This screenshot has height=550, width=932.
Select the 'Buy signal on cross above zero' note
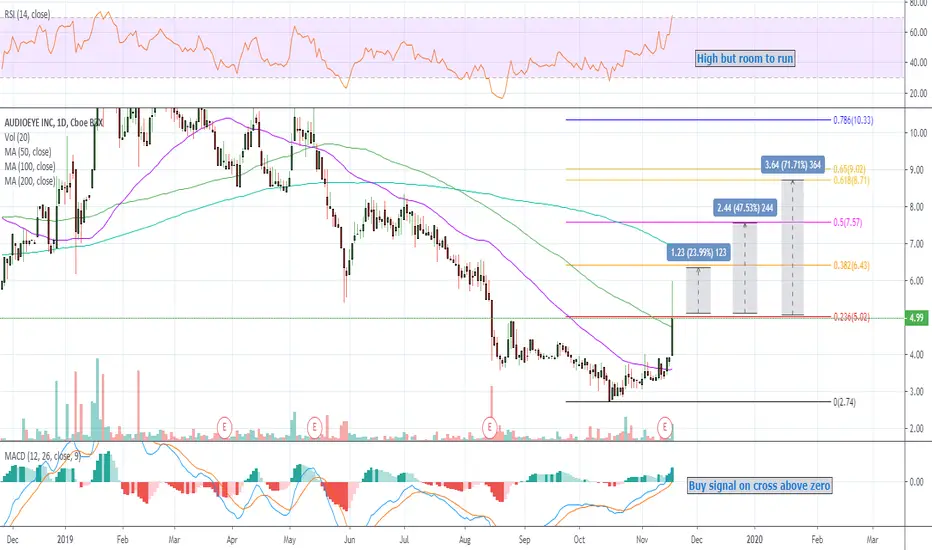pyautogui.click(x=759, y=486)
